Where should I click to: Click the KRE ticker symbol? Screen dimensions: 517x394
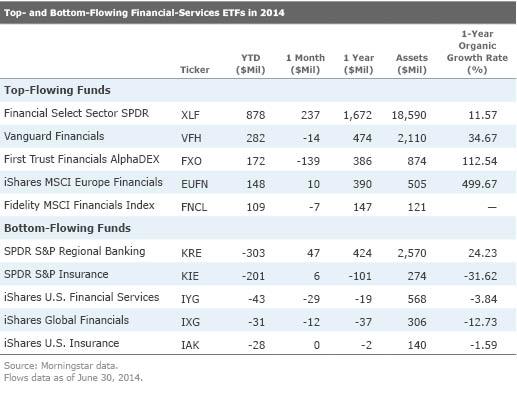tap(191, 253)
